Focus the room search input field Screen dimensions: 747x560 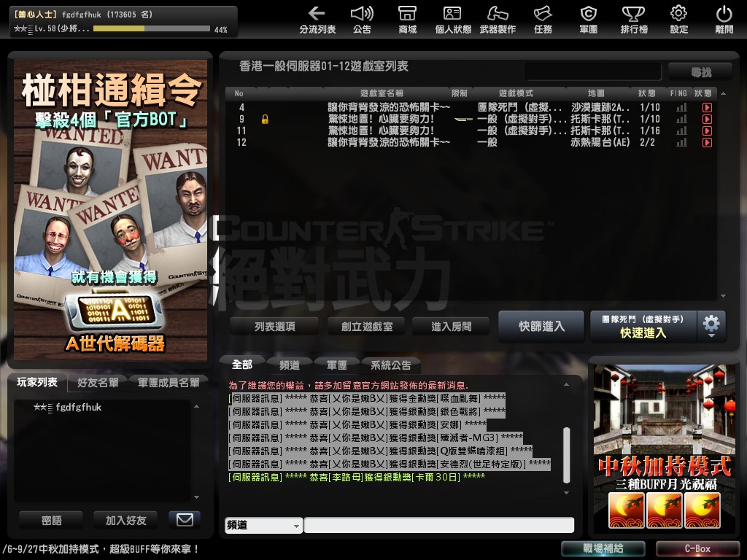pos(593,72)
